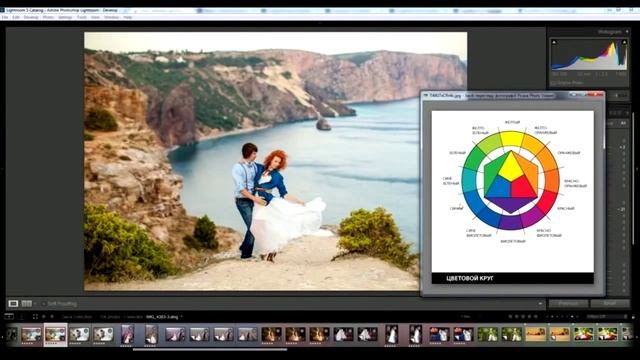Open the File menu
Image resolution: width=640 pixels, height=360 pixels.
(x=5, y=18)
